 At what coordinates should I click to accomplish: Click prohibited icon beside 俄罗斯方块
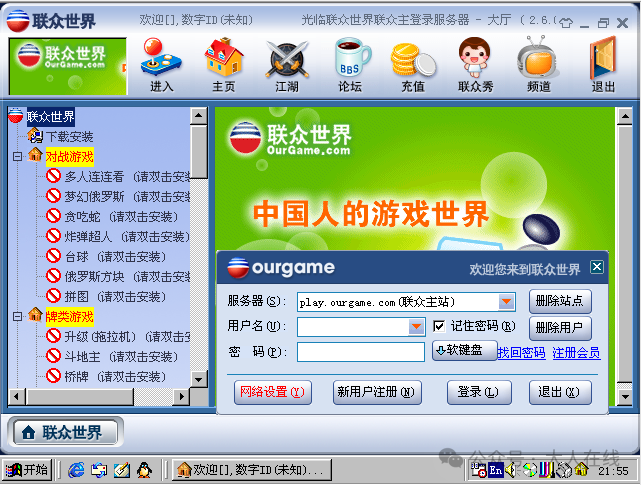point(54,276)
